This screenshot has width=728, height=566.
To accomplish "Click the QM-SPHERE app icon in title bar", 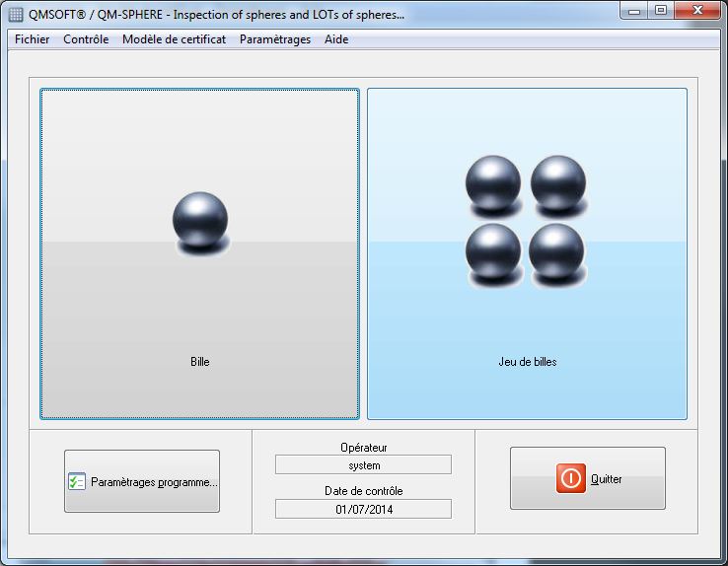I will point(16,15).
